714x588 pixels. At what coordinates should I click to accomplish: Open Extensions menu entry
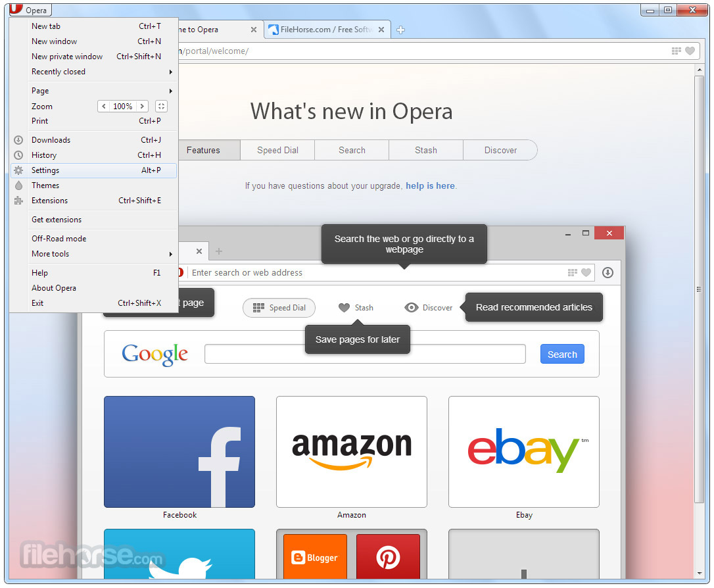pyautogui.click(x=94, y=201)
